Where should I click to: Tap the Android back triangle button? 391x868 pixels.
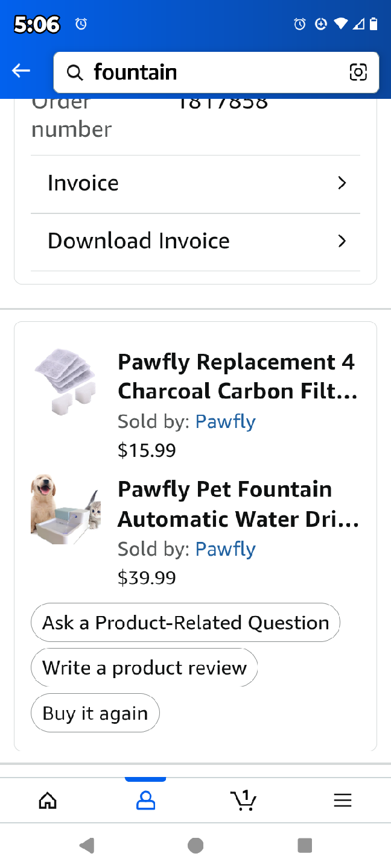(x=87, y=845)
